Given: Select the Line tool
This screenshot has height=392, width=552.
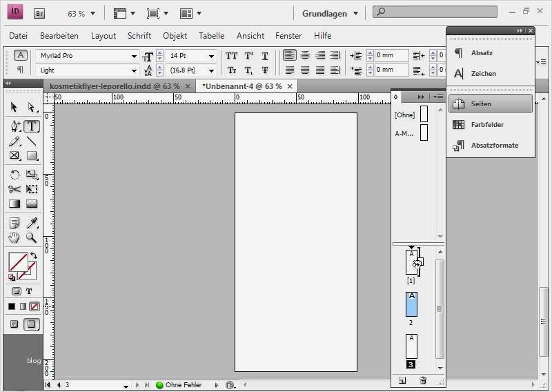Looking at the screenshot, I should (32, 141).
